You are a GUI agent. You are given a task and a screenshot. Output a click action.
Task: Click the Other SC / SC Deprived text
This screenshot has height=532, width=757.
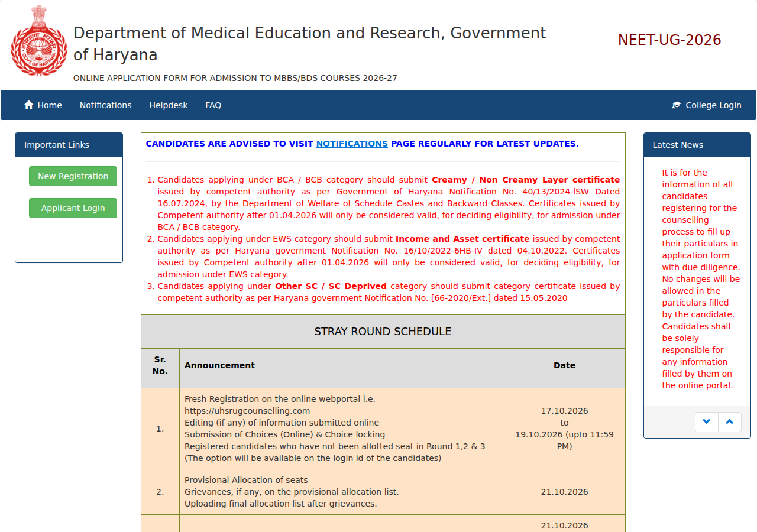[x=331, y=286]
